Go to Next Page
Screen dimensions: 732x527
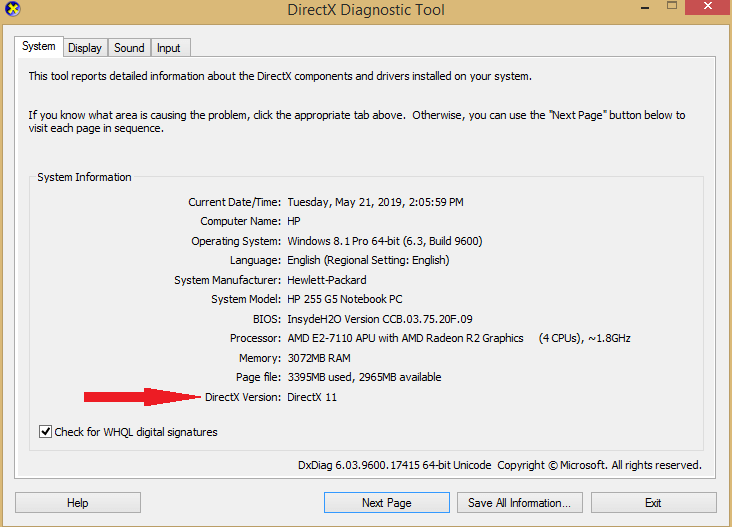click(x=387, y=503)
